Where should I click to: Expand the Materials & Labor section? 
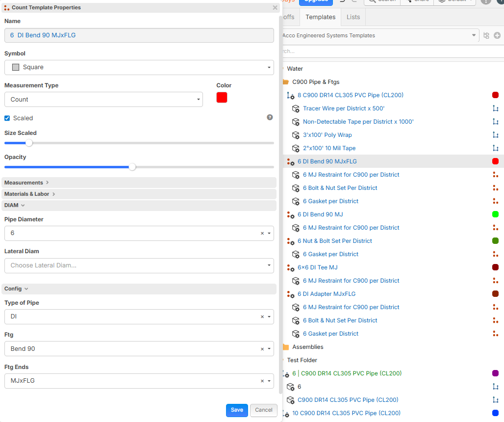coord(29,194)
